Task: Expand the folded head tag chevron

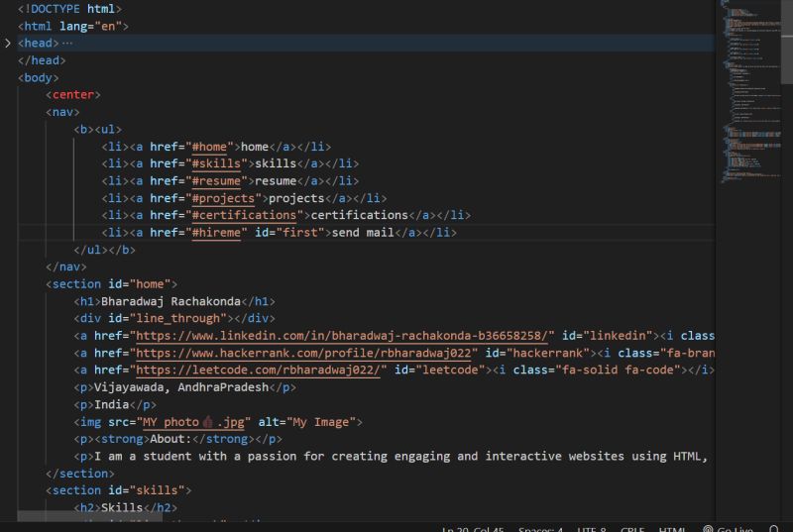Action: tap(8, 44)
